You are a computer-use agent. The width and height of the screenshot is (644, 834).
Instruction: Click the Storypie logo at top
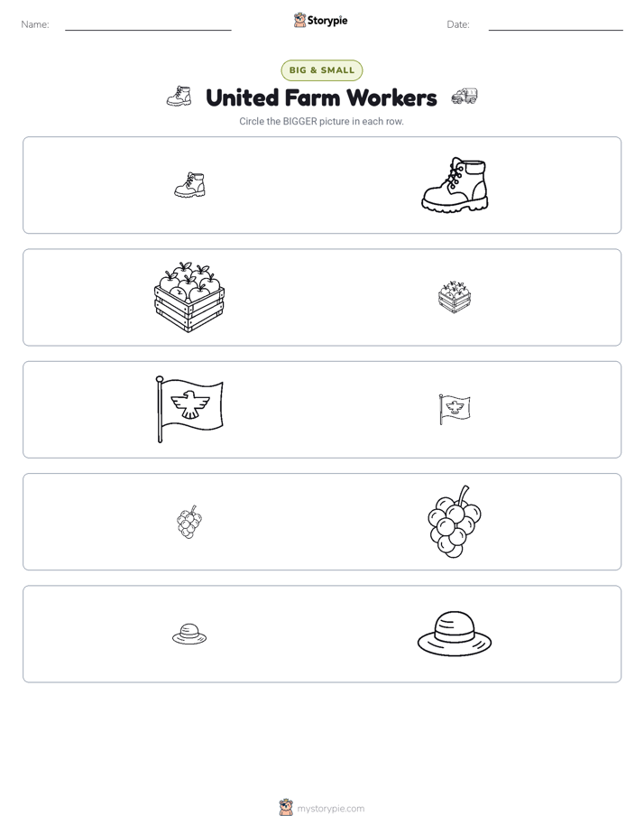(321, 20)
